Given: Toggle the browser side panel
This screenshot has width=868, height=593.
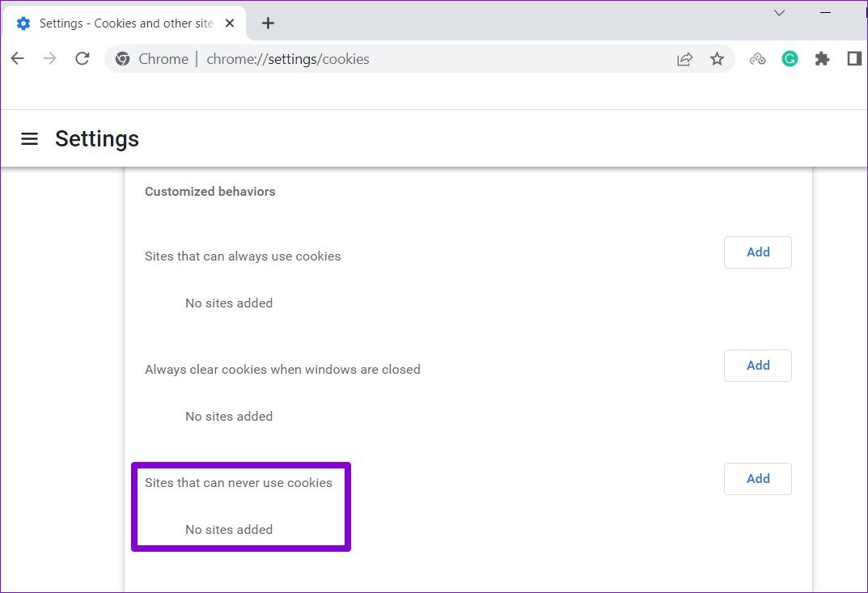Looking at the screenshot, I should 854,58.
